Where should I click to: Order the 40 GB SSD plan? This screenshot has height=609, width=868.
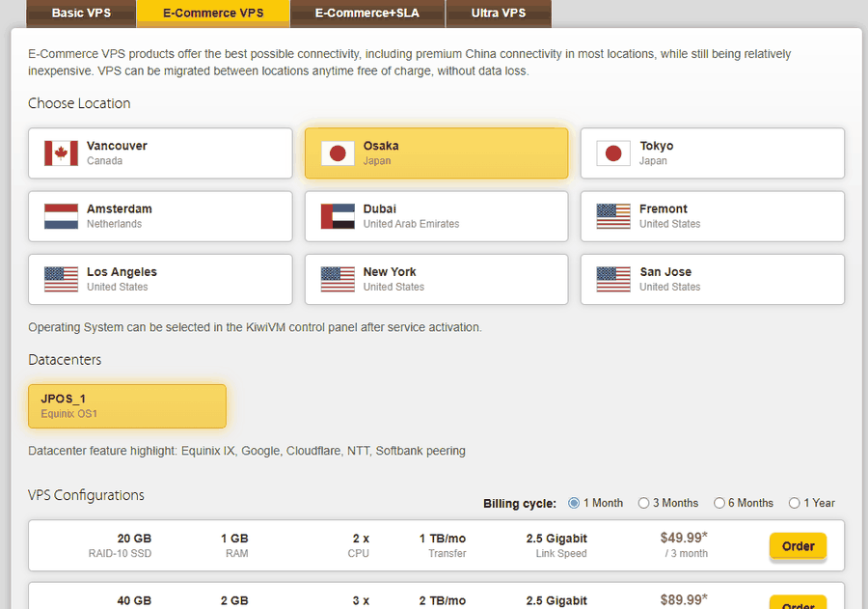798,603
